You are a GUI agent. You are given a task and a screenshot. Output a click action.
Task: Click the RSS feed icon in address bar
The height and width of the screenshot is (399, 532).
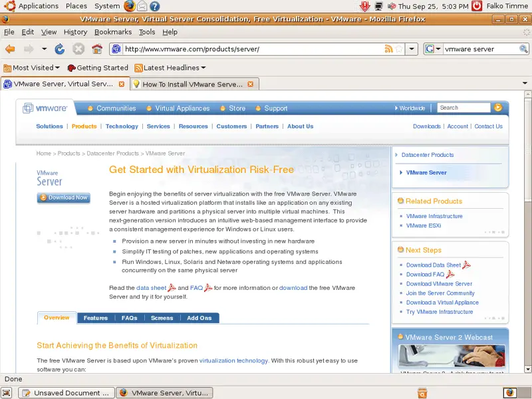coord(388,49)
